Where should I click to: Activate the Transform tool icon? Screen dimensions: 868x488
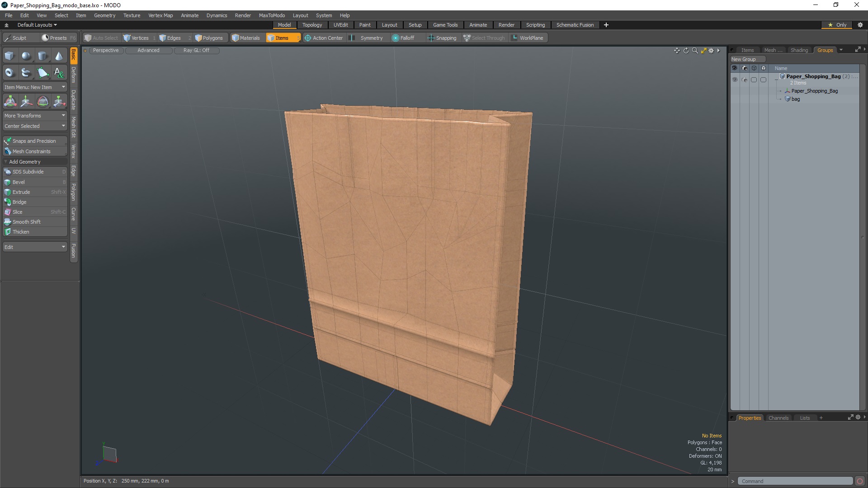pos(10,102)
